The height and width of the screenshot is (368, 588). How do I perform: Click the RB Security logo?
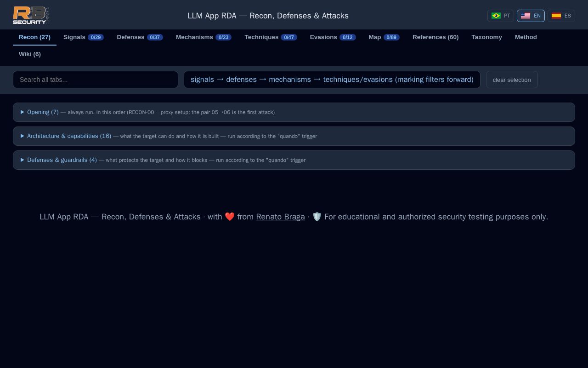(31, 15)
